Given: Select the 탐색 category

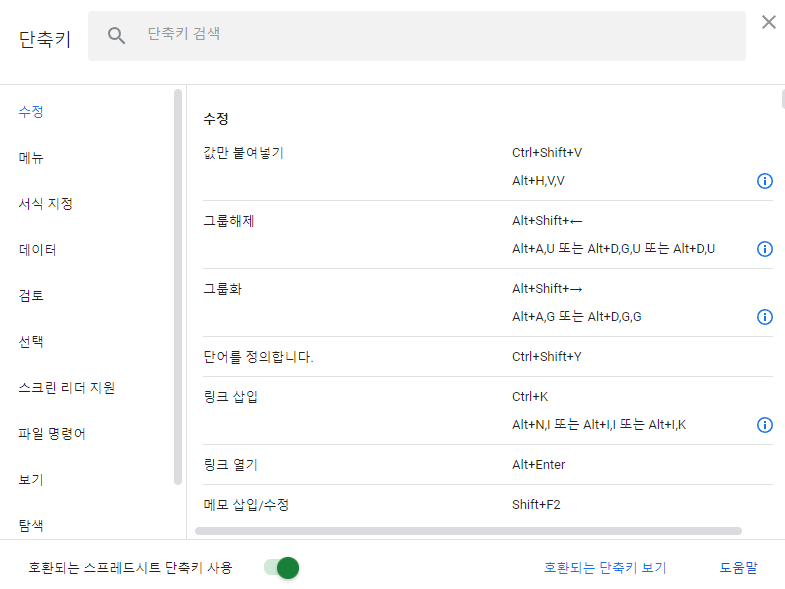Looking at the screenshot, I should (x=31, y=525).
